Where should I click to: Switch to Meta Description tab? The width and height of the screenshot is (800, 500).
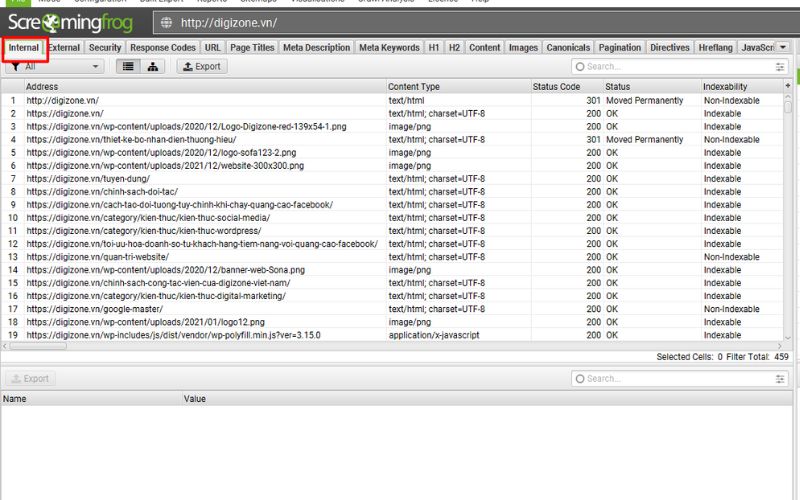(316, 47)
